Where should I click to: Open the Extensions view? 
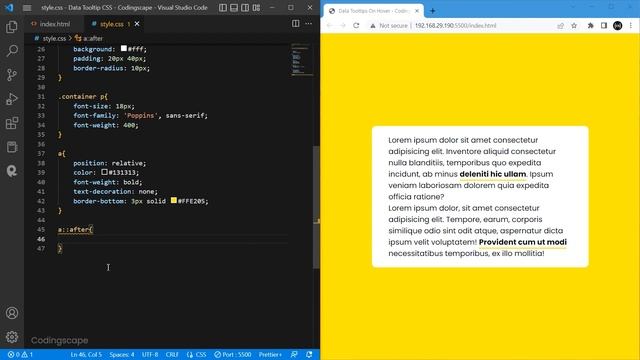(12, 123)
